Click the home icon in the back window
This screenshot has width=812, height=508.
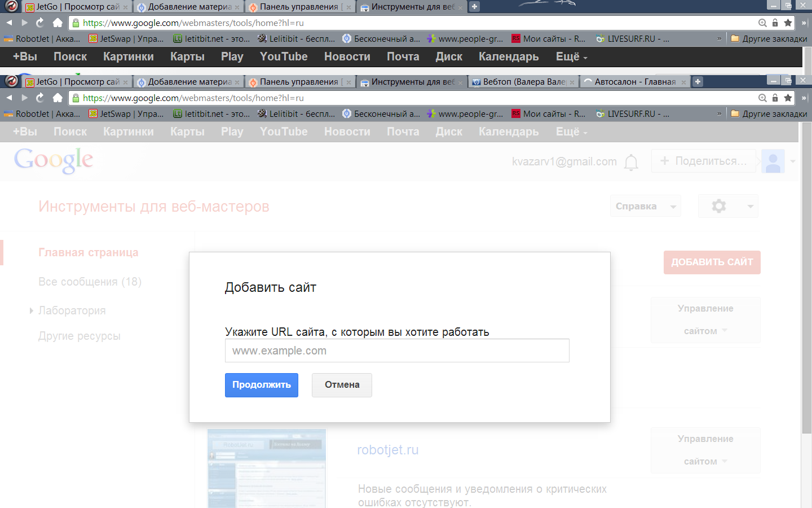(x=58, y=23)
